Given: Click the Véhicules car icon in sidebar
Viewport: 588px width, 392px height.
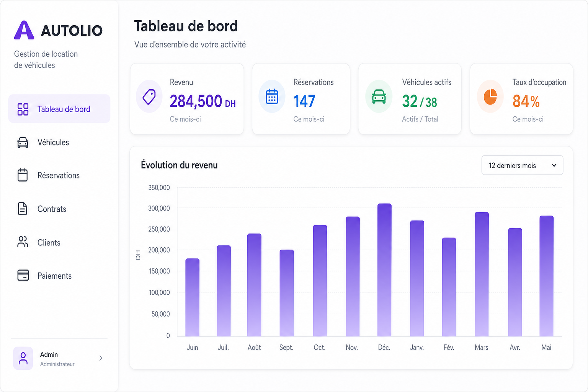Looking at the screenshot, I should (23, 142).
